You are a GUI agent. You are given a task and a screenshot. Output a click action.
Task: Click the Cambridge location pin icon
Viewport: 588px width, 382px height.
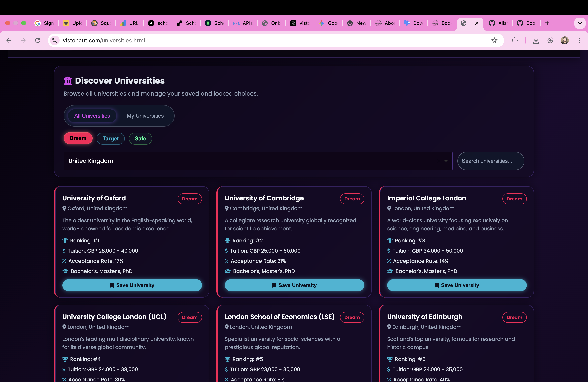point(227,208)
